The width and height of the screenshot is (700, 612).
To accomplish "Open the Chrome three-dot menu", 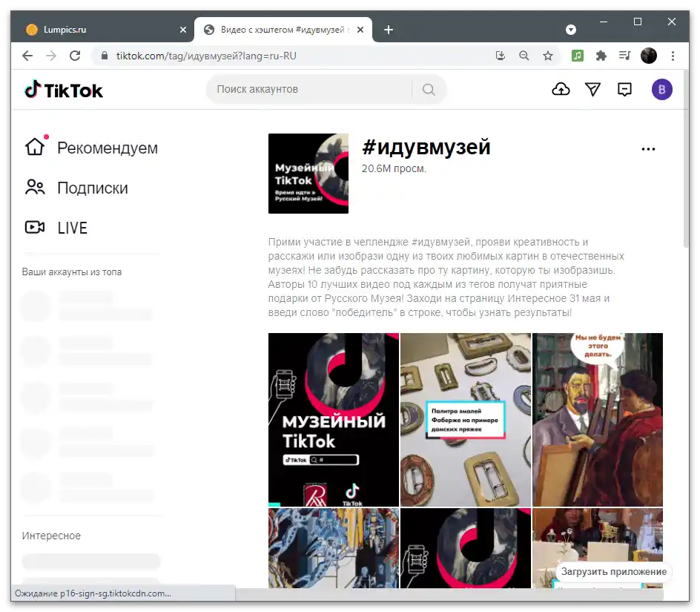I will click(x=673, y=56).
